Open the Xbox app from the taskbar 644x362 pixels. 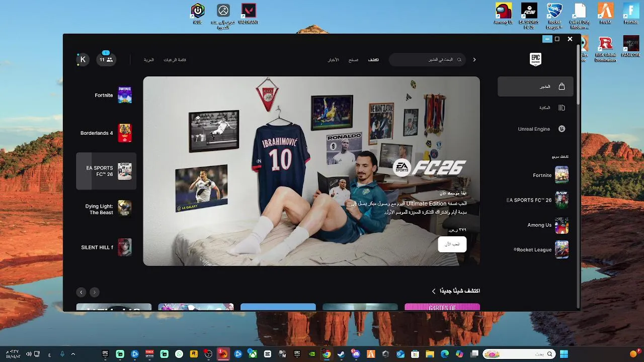click(253, 354)
